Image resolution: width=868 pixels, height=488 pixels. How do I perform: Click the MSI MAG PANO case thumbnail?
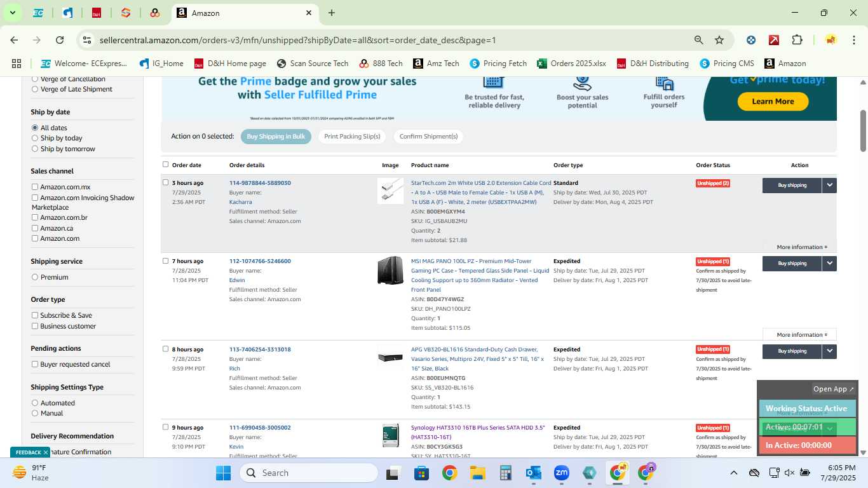[390, 270]
